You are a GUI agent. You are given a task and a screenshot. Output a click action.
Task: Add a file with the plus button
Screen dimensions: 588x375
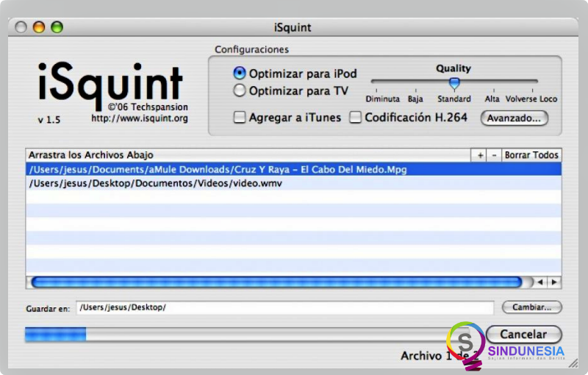click(480, 155)
